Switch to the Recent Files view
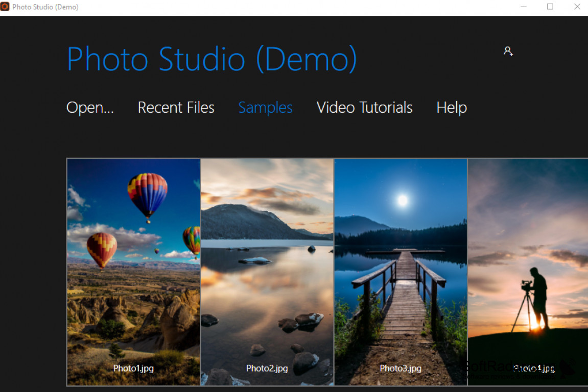The height and width of the screenshot is (392, 588). 176,108
